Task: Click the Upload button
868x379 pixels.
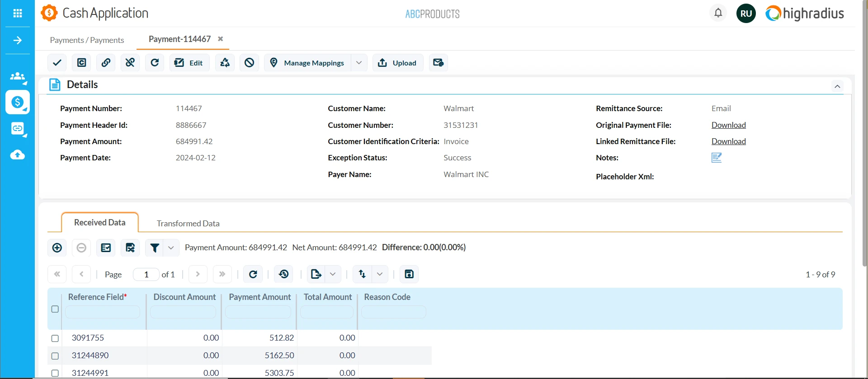Action: tap(397, 63)
